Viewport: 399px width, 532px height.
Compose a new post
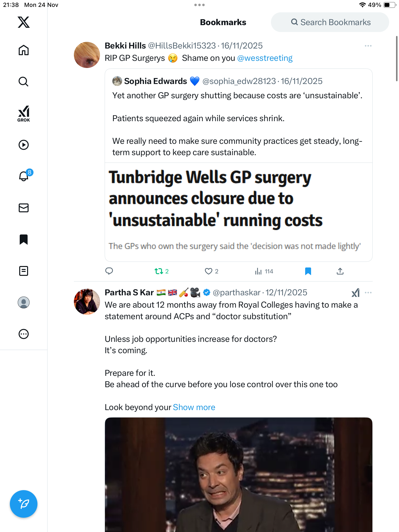coord(24,504)
